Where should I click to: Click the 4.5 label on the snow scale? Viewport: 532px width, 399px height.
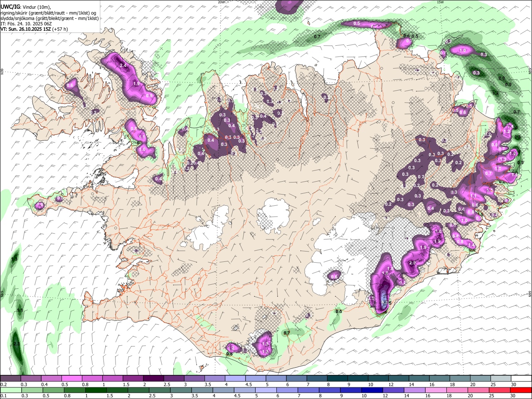click(x=248, y=384)
